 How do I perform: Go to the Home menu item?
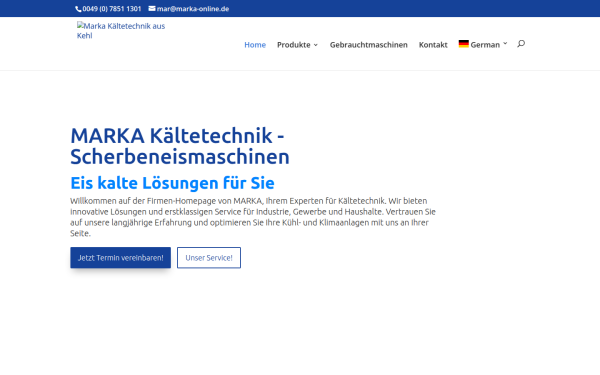pos(255,45)
